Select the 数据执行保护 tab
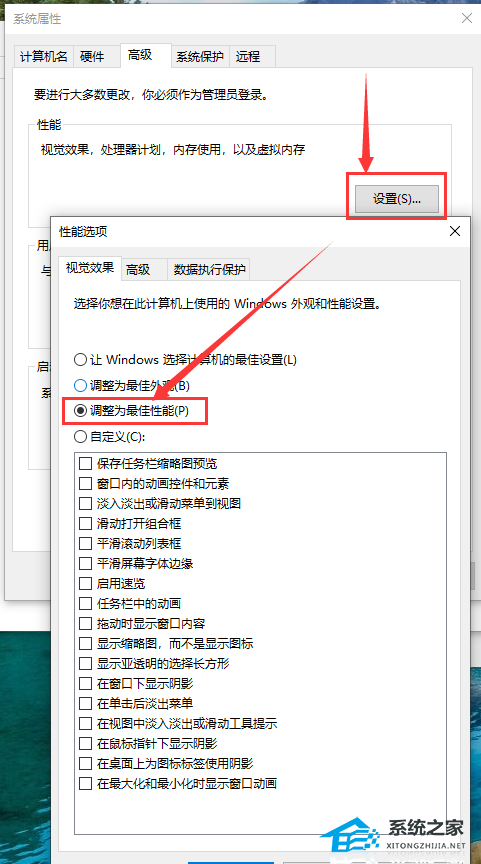The width and height of the screenshot is (481, 864). [x=209, y=269]
